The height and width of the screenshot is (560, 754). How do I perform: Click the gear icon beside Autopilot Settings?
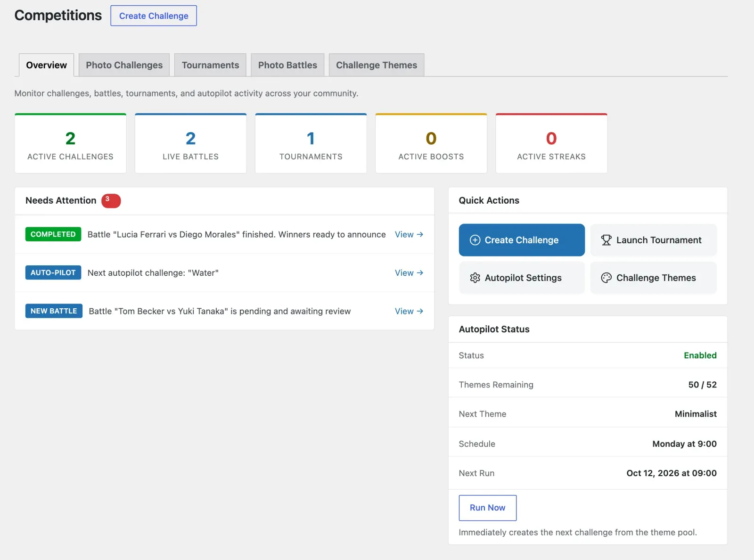(475, 278)
